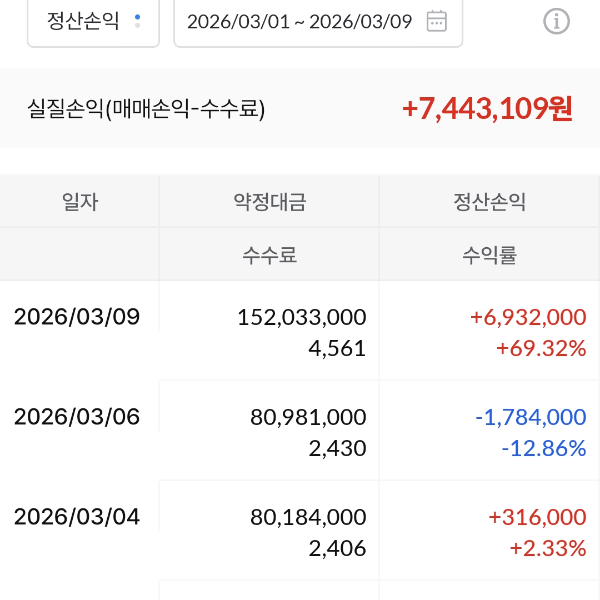Click the 실질손익(매매손익-수수료) label

146,109
